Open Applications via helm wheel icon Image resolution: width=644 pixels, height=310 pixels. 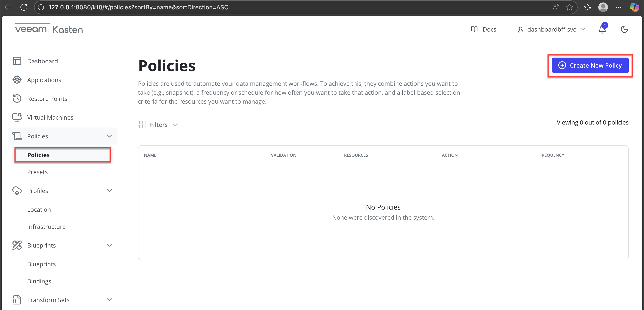pyautogui.click(x=17, y=80)
